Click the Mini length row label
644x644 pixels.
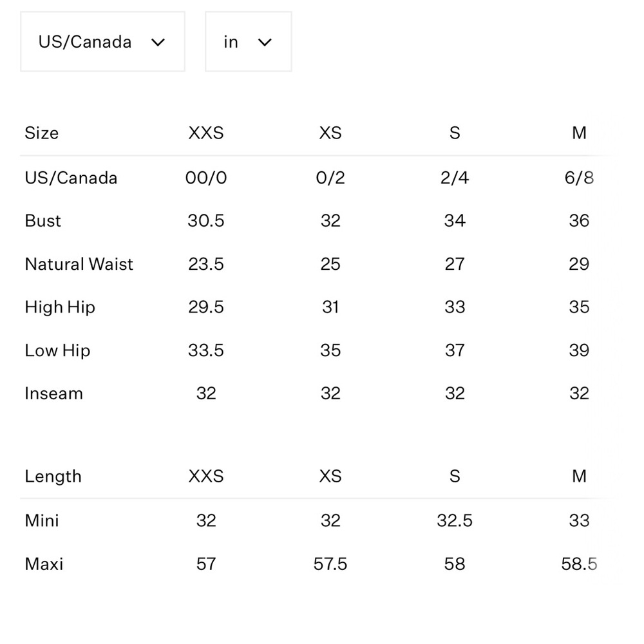click(x=42, y=521)
